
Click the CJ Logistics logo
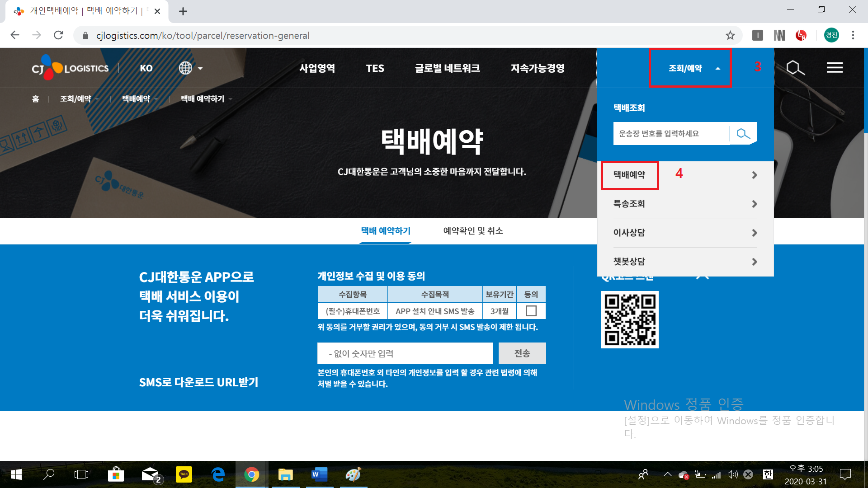70,68
